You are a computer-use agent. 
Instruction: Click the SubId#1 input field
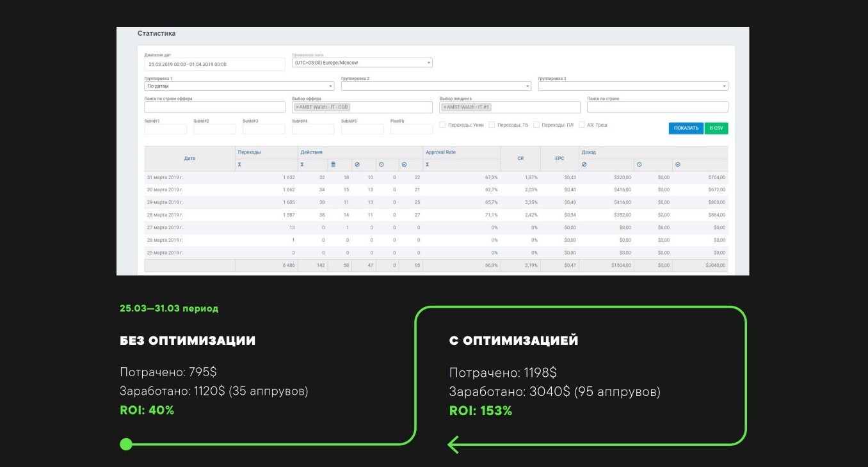(166, 129)
